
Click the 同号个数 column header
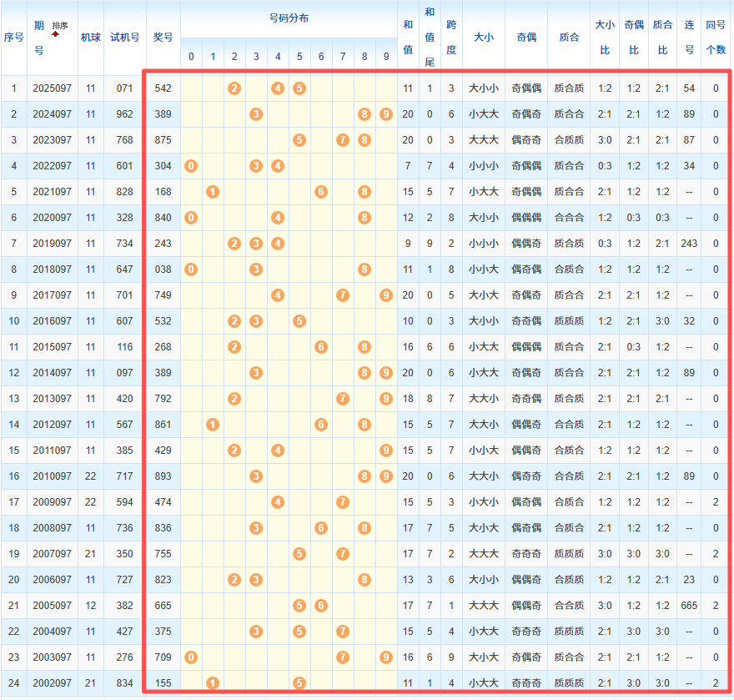point(715,38)
